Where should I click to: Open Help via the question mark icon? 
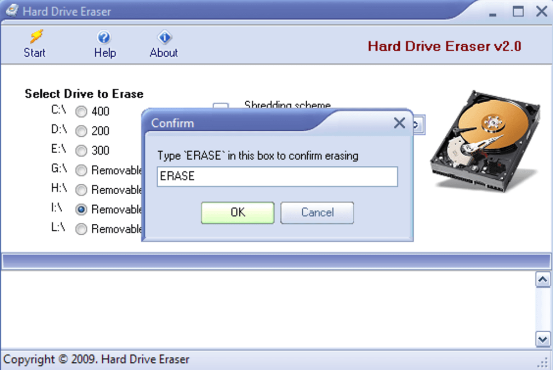pyautogui.click(x=104, y=37)
